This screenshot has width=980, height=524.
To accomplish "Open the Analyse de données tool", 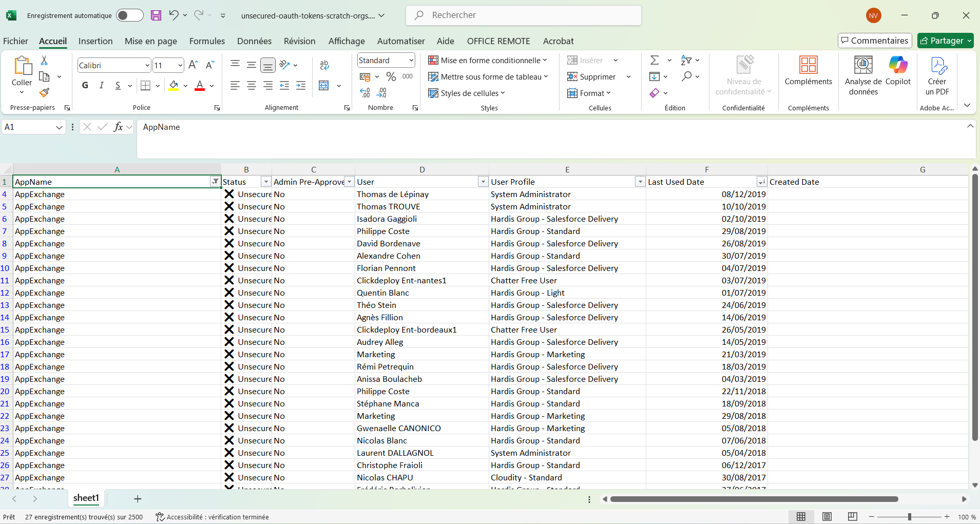I will point(863,74).
